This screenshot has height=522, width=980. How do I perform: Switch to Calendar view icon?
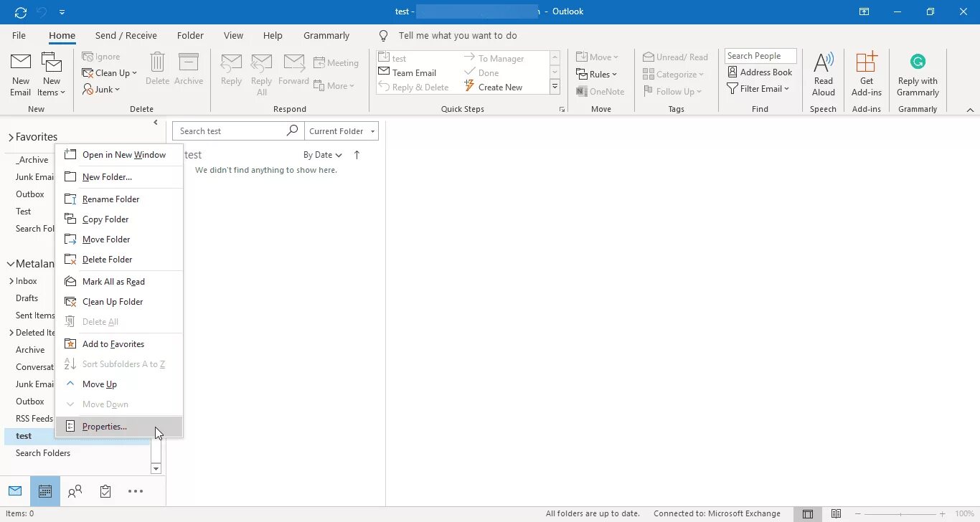(45, 491)
